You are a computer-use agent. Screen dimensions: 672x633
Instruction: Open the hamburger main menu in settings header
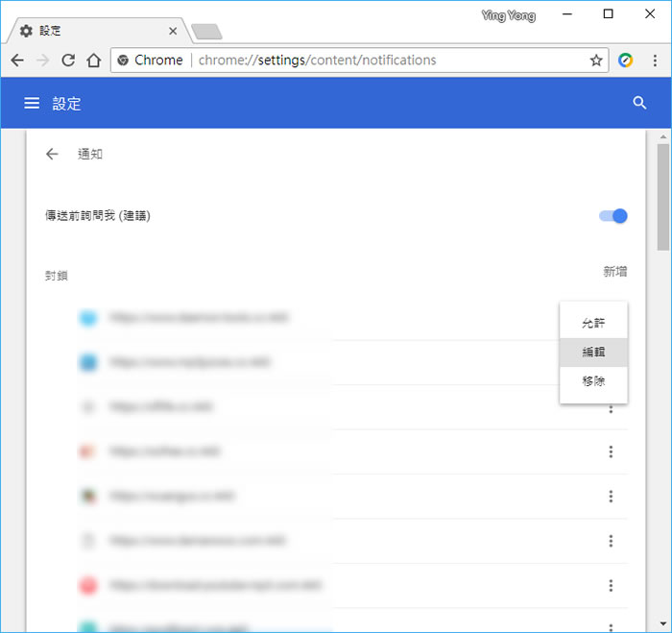point(32,104)
